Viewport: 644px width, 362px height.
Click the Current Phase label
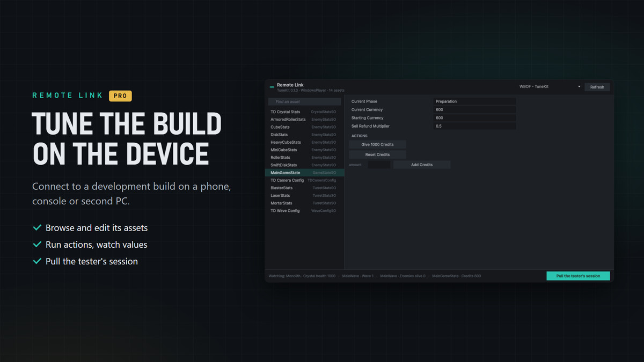(364, 101)
